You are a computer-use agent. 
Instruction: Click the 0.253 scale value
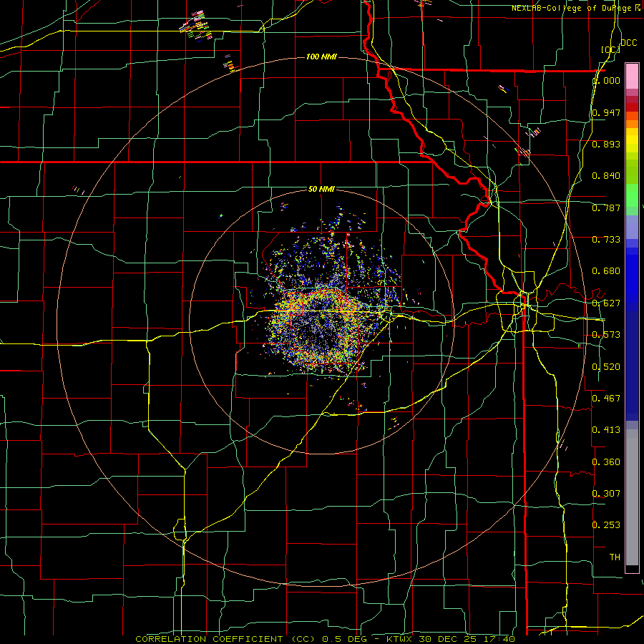[x=606, y=525]
